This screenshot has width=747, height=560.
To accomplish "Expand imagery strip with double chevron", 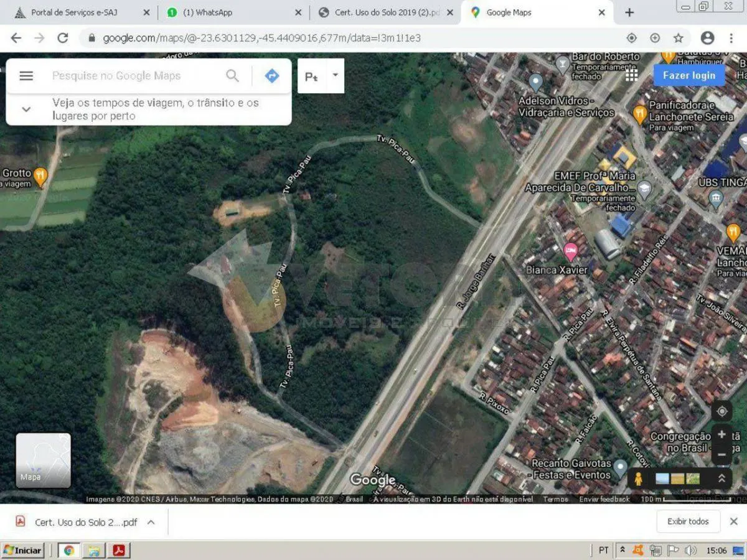I will coord(721,478).
